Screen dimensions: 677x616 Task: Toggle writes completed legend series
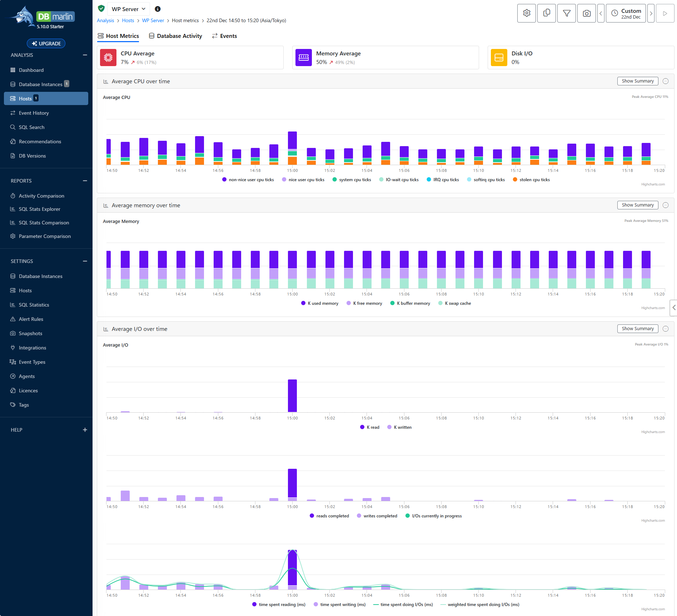coord(377,516)
